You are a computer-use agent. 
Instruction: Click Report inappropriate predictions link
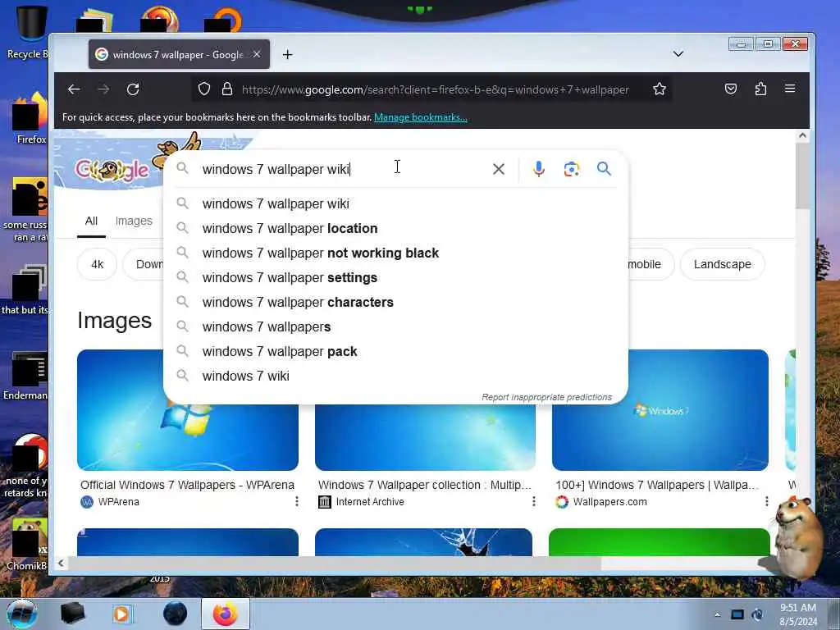[x=546, y=397]
